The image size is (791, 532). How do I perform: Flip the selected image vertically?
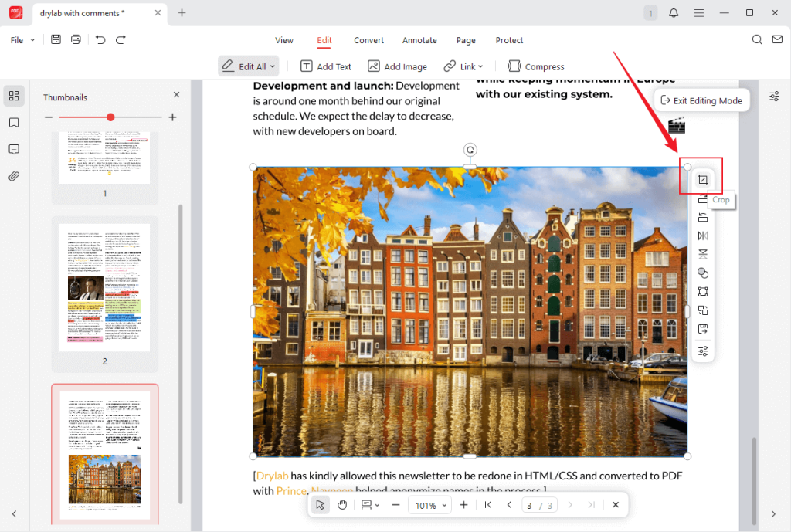702,254
